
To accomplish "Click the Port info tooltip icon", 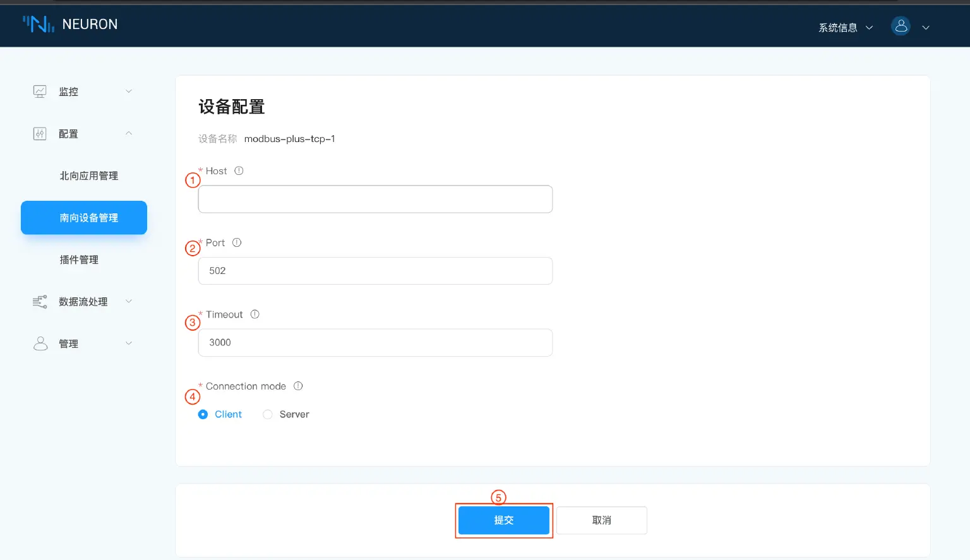I will (237, 243).
